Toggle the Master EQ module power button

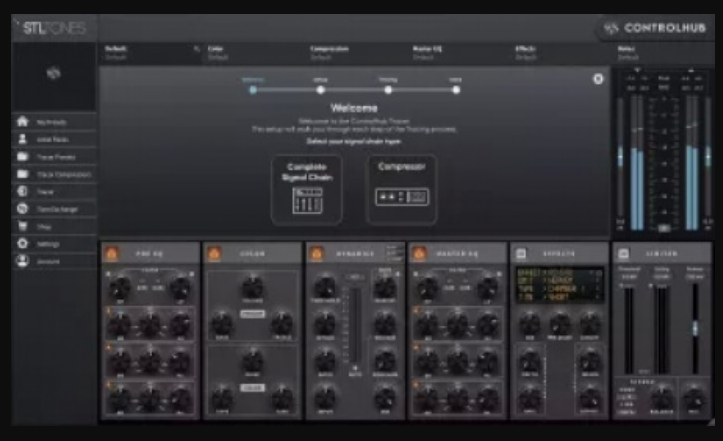[419, 253]
